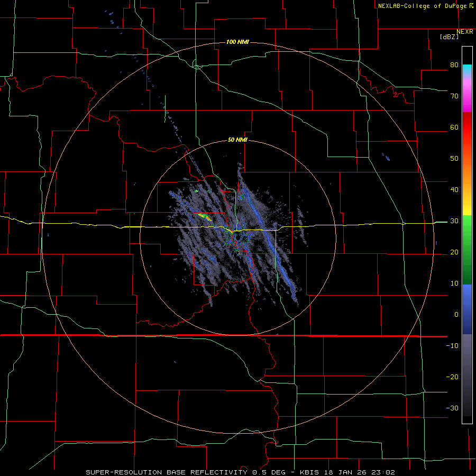Viewport: 476px width, 476px height.
Task: Click the 60 value on dBZ scale
Action: (454, 127)
